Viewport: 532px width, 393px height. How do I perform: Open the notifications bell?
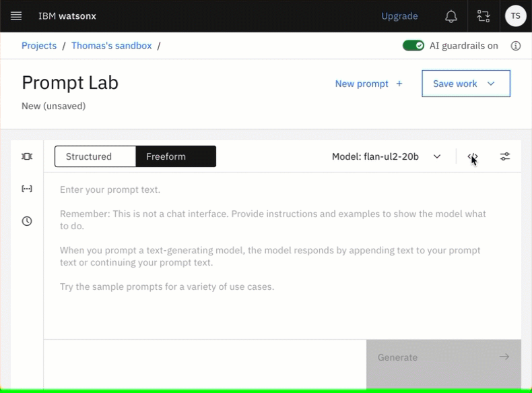[451, 16]
